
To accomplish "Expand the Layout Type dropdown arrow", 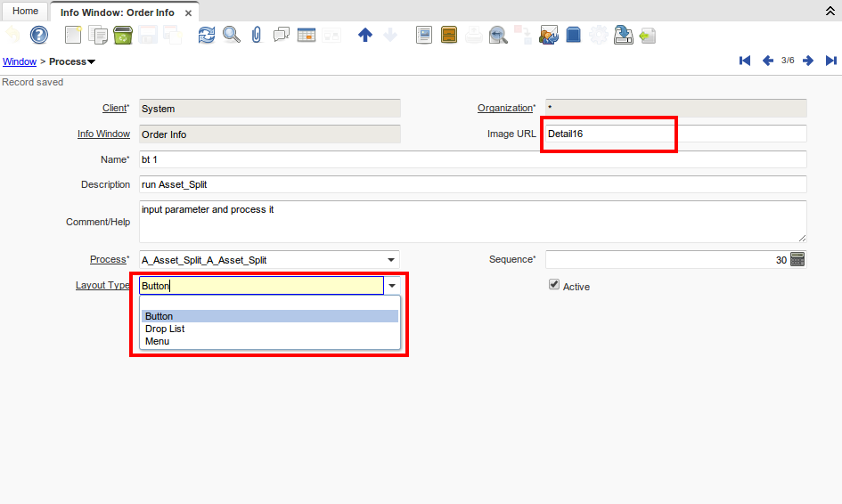I will click(x=392, y=286).
